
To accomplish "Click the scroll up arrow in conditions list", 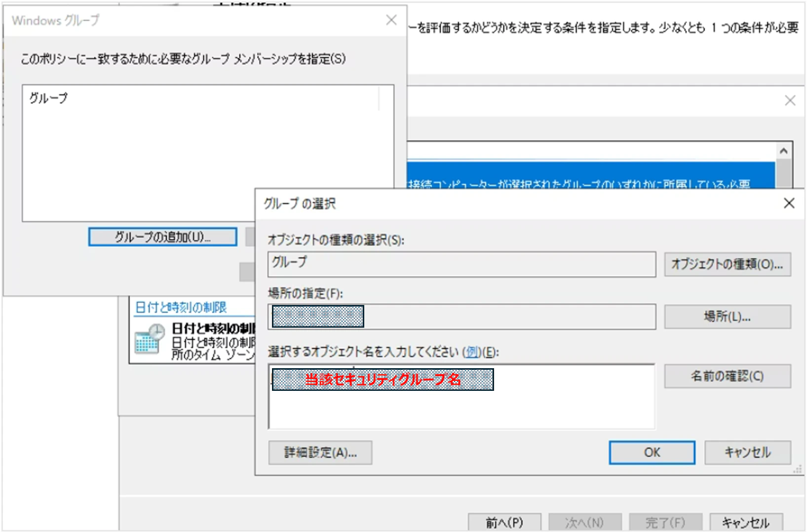I will tap(784, 151).
